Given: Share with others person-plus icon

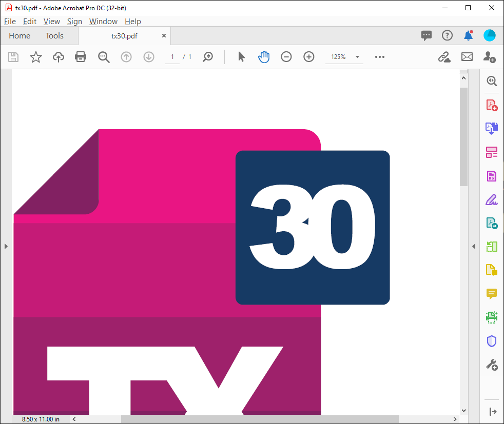Looking at the screenshot, I should point(489,57).
